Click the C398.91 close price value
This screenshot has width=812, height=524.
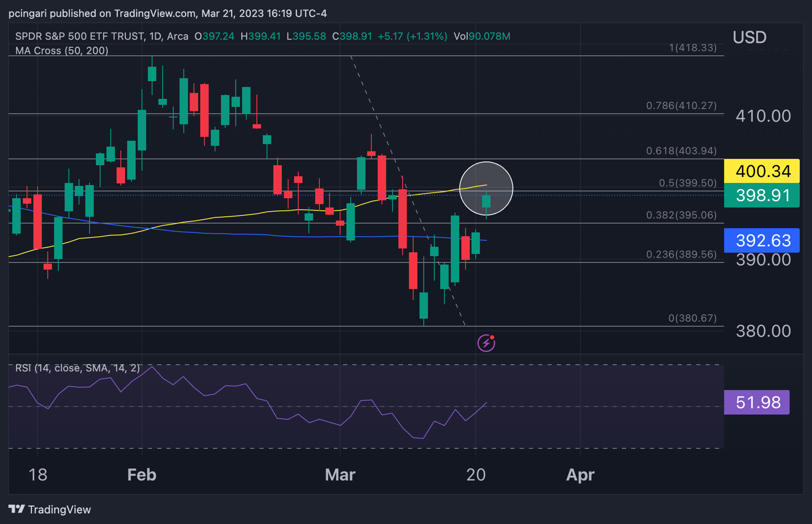click(x=352, y=36)
